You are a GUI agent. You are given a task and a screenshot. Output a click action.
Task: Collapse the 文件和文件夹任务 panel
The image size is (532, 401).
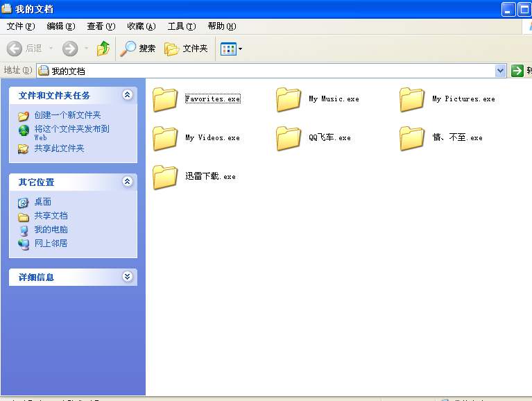[127, 95]
